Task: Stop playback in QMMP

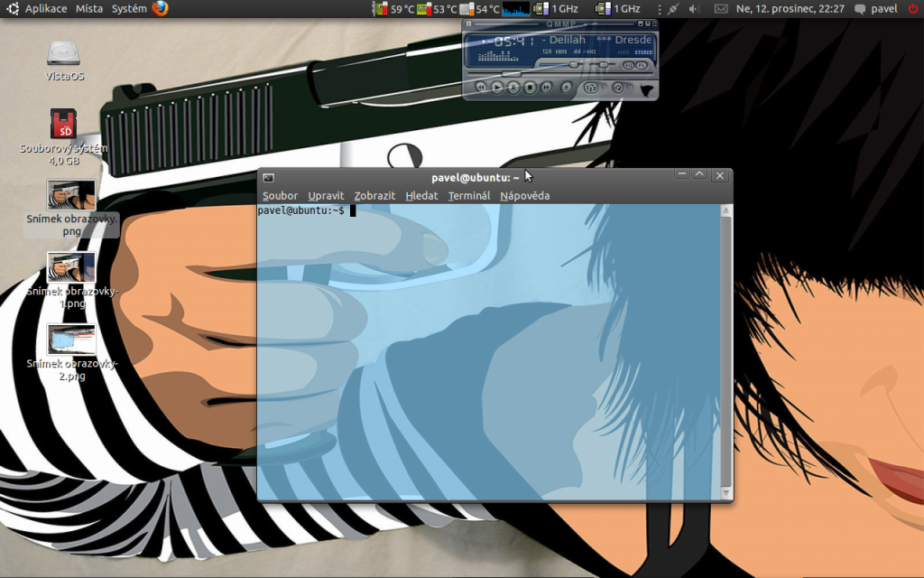Action: 531,88
